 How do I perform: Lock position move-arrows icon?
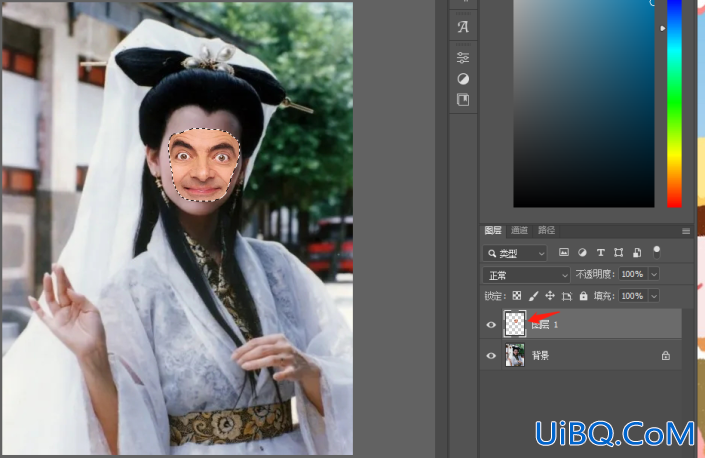click(550, 296)
